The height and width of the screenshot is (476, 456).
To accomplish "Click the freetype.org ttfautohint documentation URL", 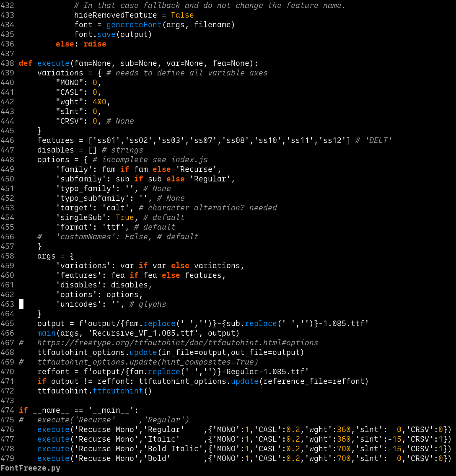I will [178, 343].
